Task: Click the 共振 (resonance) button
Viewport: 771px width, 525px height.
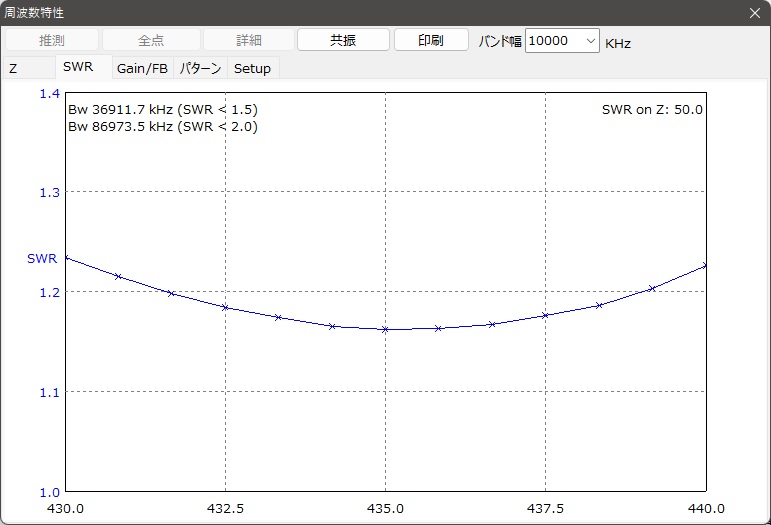Action: point(343,40)
